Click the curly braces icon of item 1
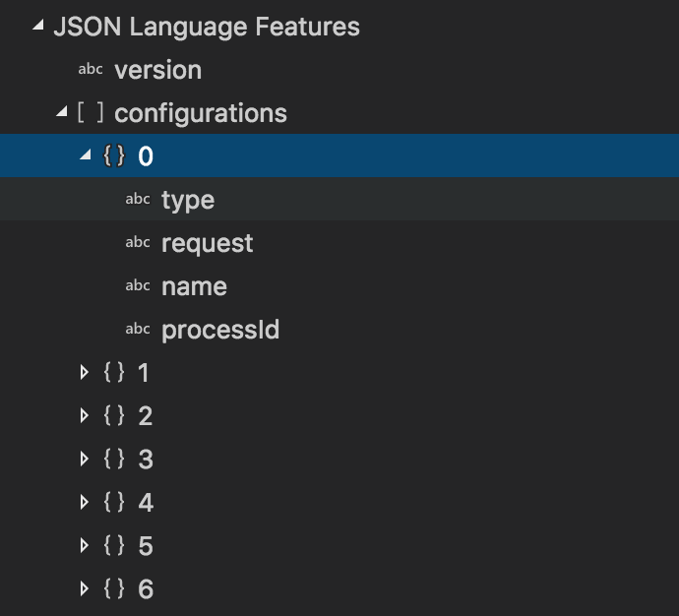679x616 pixels. [114, 372]
